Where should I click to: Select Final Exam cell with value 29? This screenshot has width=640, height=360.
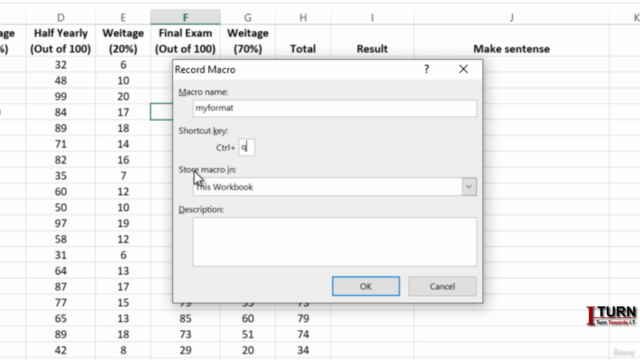click(x=185, y=350)
